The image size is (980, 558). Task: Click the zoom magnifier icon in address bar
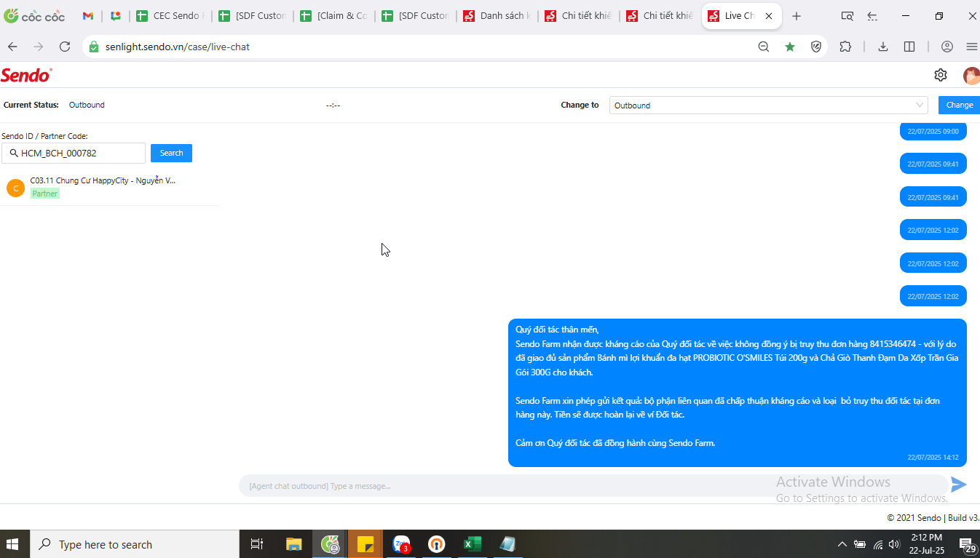764,47
